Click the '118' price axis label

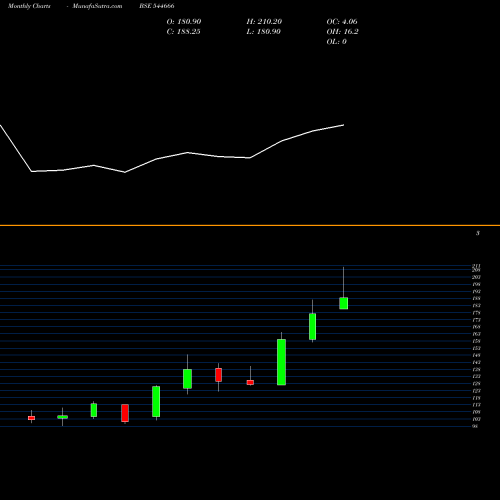(476, 398)
